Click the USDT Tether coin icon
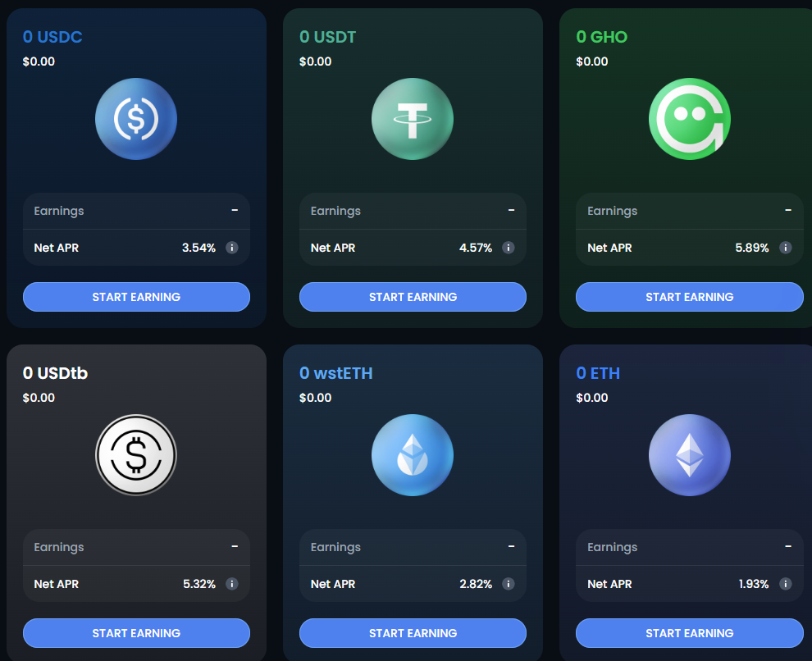 point(413,119)
